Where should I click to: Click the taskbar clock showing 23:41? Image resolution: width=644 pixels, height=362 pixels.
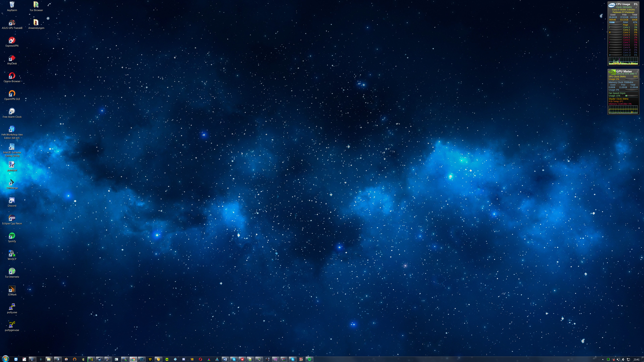pyautogui.click(x=636, y=359)
